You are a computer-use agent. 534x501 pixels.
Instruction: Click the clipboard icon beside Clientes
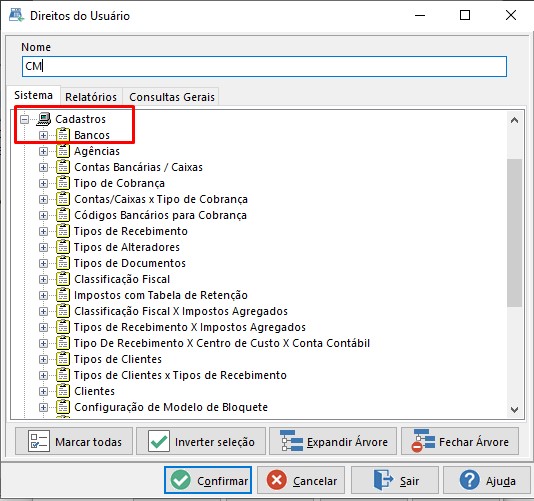[63, 391]
